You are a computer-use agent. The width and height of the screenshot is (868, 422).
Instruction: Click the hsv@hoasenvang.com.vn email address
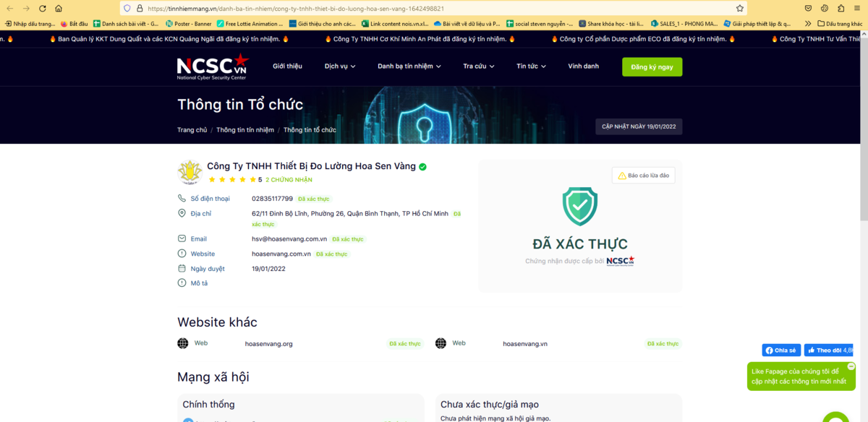(289, 238)
